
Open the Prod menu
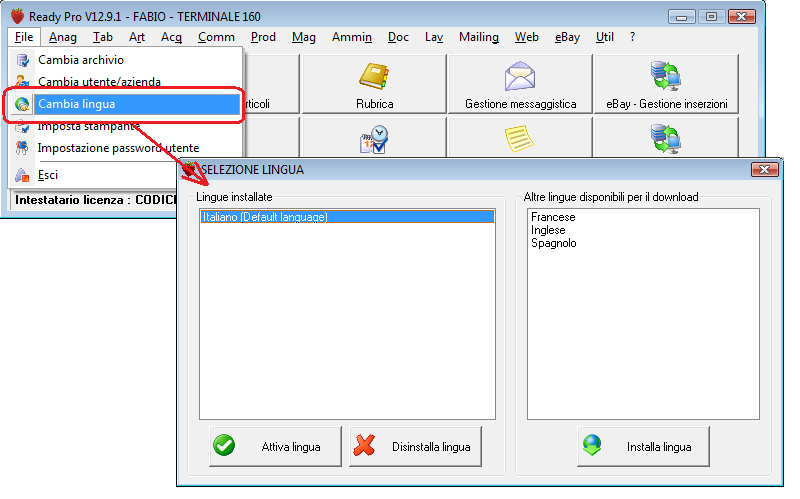(263, 37)
